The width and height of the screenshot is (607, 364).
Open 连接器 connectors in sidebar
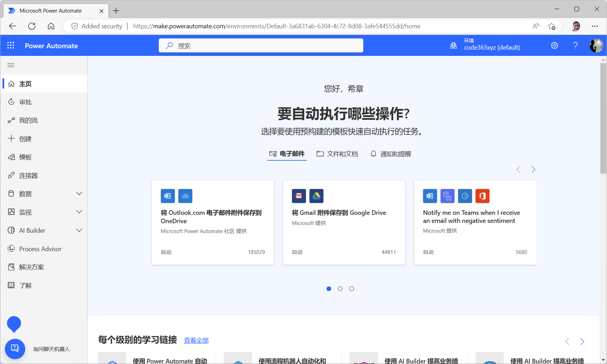coord(44,175)
